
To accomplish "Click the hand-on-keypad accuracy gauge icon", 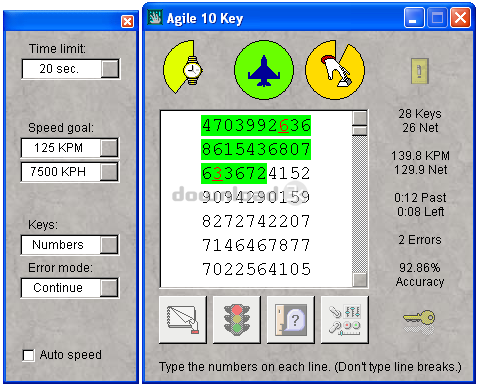I will pyautogui.click(x=335, y=70).
